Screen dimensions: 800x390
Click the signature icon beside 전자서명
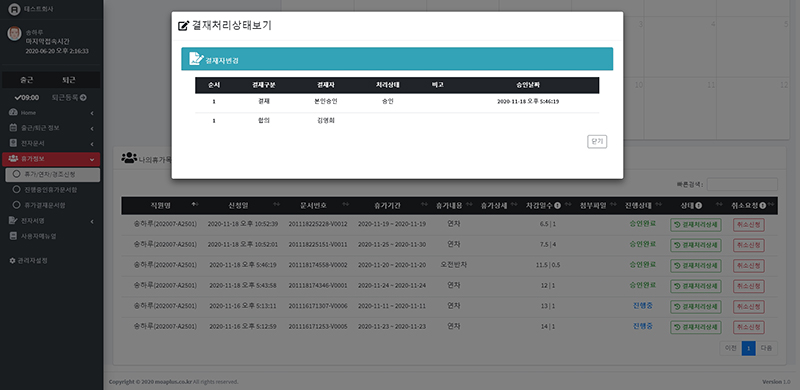[x=13, y=221]
